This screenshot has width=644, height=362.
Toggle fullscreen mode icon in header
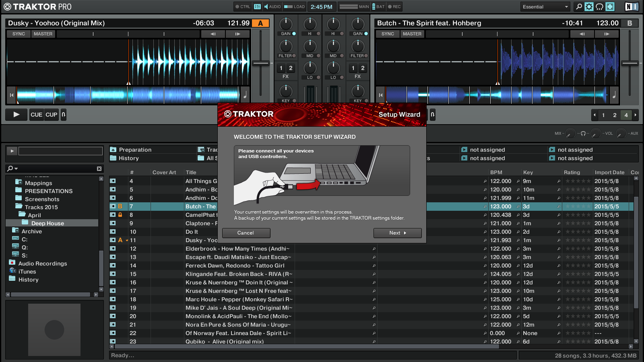610,6
